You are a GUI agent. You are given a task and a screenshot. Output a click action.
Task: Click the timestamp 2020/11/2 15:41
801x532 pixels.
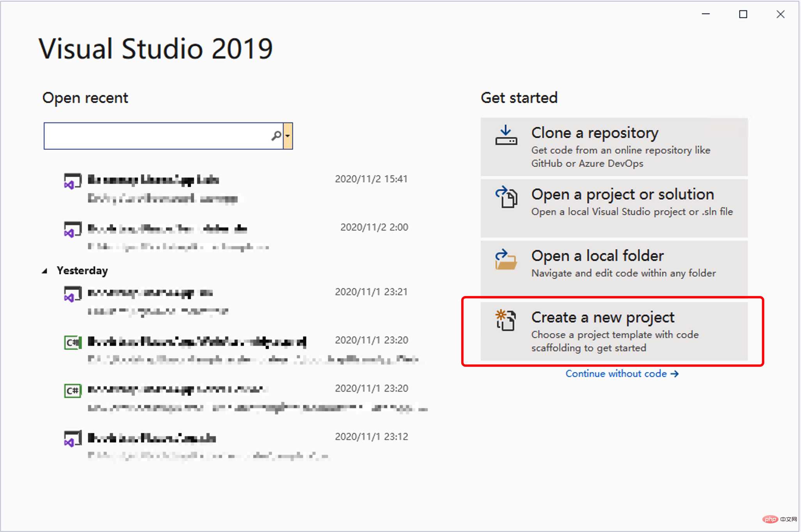coord(371,179)
